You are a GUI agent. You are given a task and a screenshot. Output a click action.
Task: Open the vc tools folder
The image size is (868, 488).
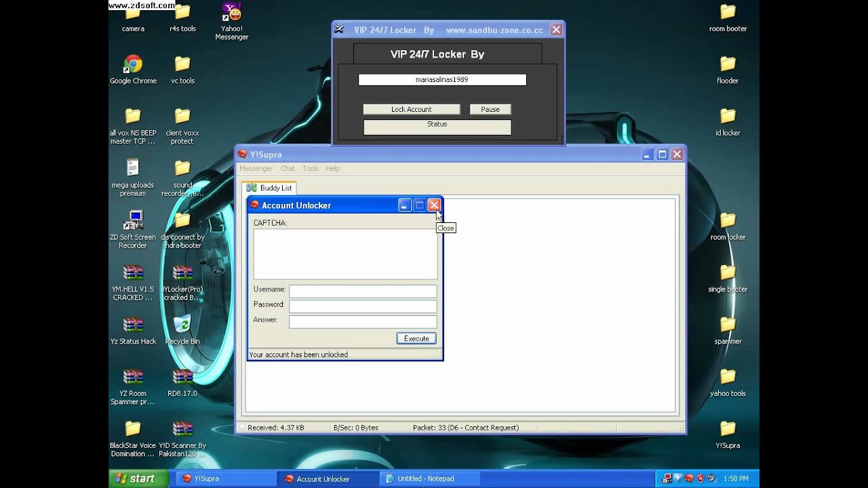tap(182, 70)
